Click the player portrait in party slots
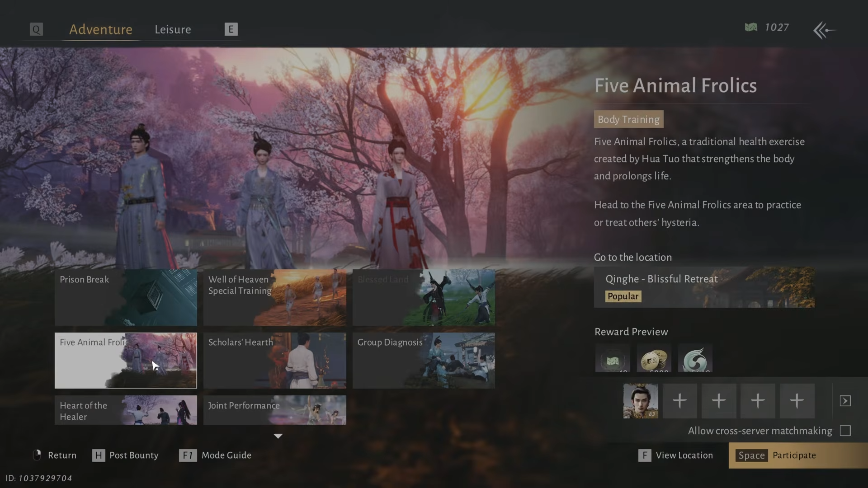868x488 pixels. click(641, 401)
